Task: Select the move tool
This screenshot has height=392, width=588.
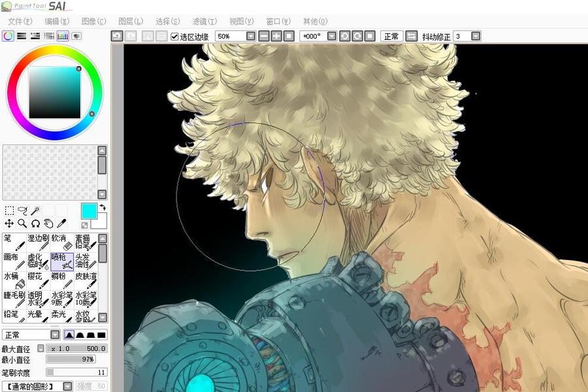Action: tap(9, 223)
